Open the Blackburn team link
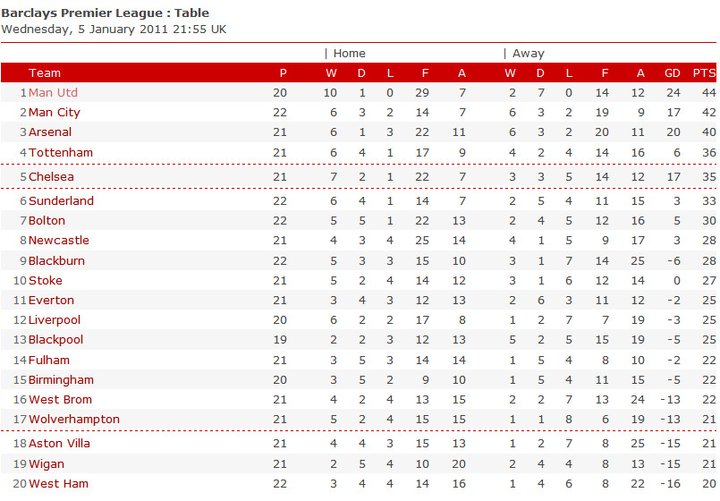 (x=56, y=261)
